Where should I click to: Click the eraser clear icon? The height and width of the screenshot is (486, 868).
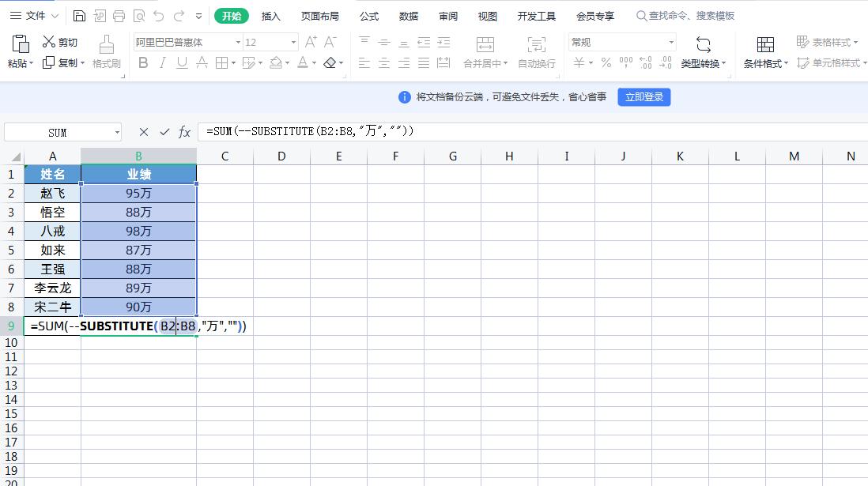click(330, 62)
